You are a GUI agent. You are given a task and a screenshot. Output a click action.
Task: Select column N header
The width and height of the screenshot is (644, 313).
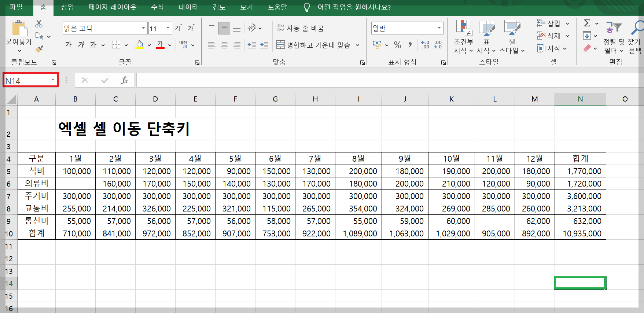pyautogui.click(x=580, y=99)
